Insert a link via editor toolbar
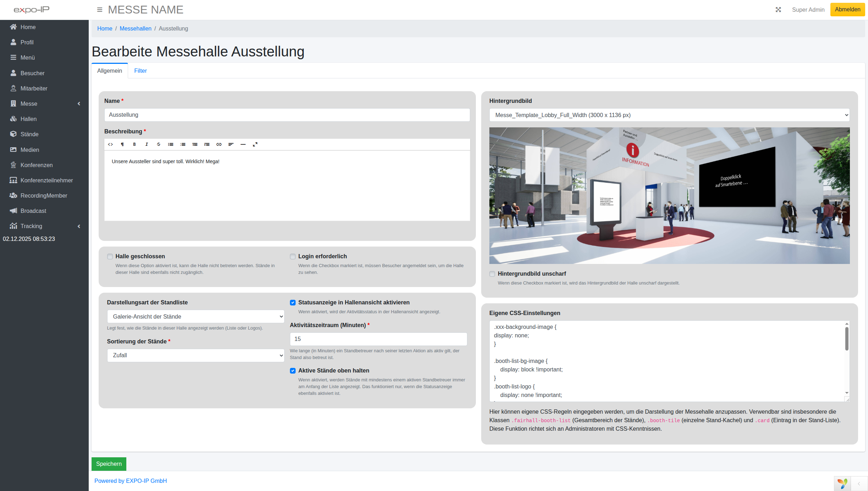The height and width of the screenshot is (491, 868). (219, 144)
